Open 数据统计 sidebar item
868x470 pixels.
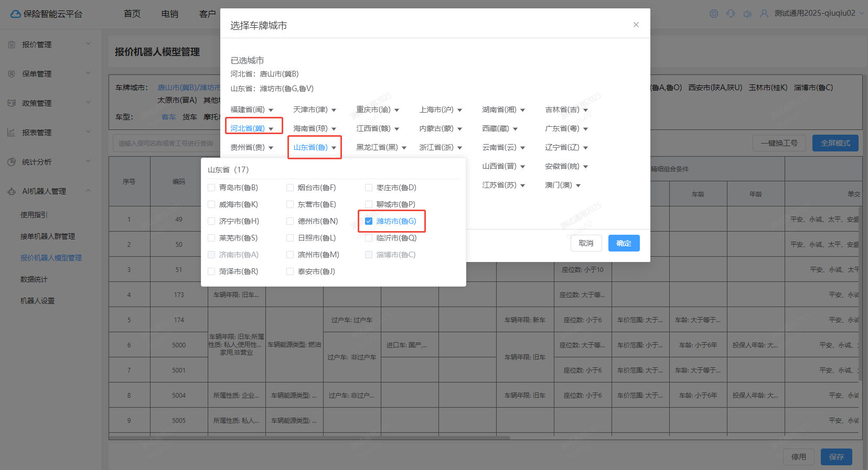point(34,279)
